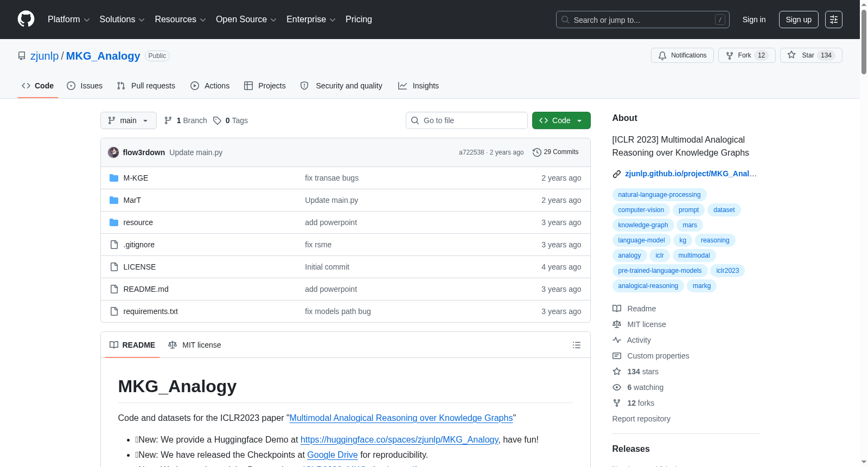Open the 'fix models path bug' commit message

(x=338, y=311)
